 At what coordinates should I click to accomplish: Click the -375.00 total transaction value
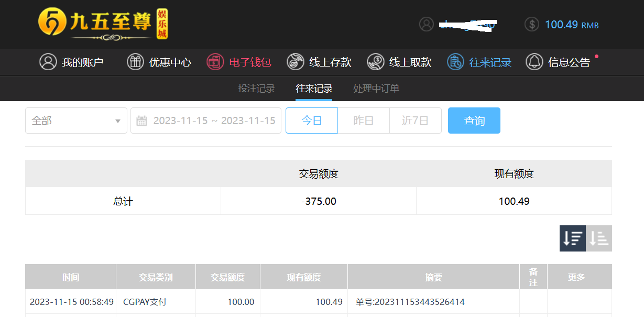pos(319,201)
